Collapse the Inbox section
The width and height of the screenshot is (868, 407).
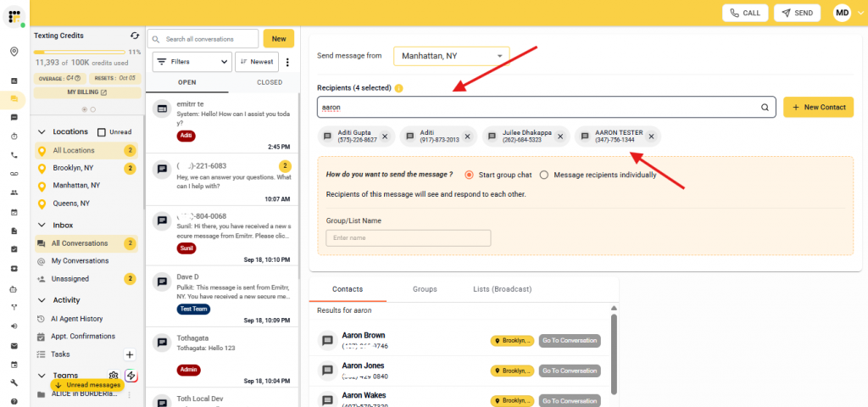(40, 225)
